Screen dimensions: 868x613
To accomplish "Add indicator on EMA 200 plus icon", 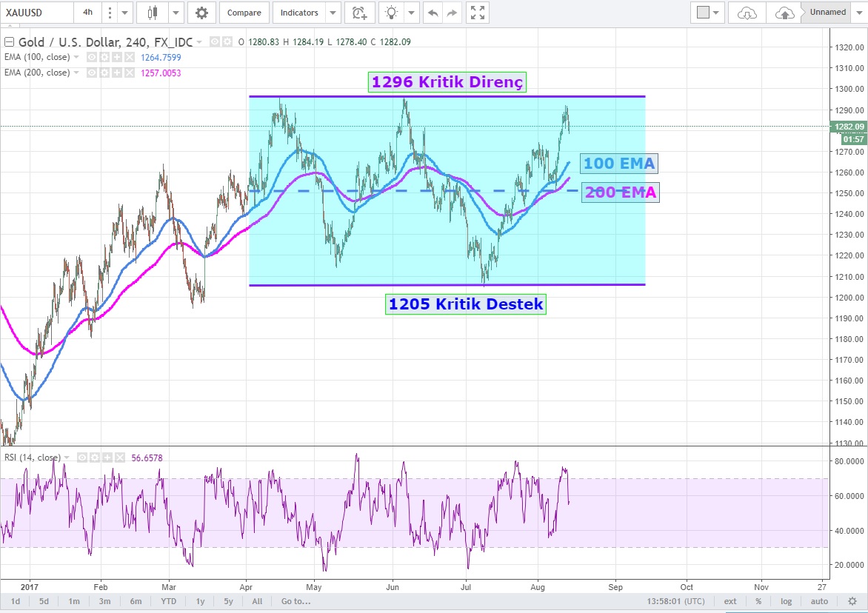I will click(x=117, y=73).
